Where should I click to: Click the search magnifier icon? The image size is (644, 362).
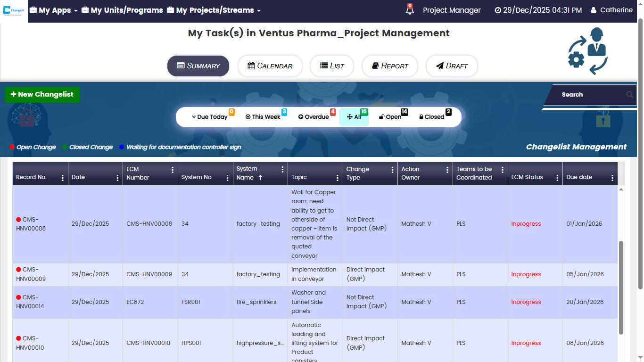pos(630,95)
